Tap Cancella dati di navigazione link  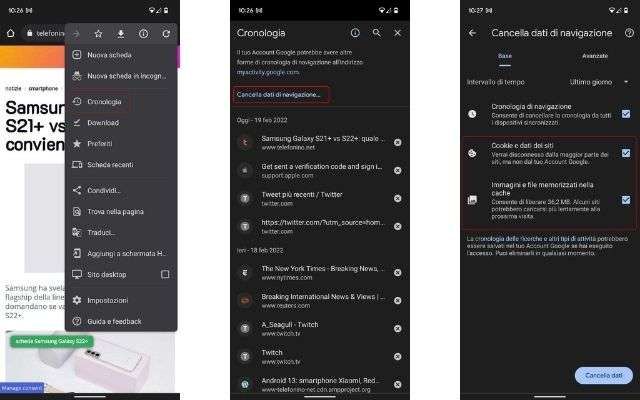pyautogui.click(x=279, y=95)
